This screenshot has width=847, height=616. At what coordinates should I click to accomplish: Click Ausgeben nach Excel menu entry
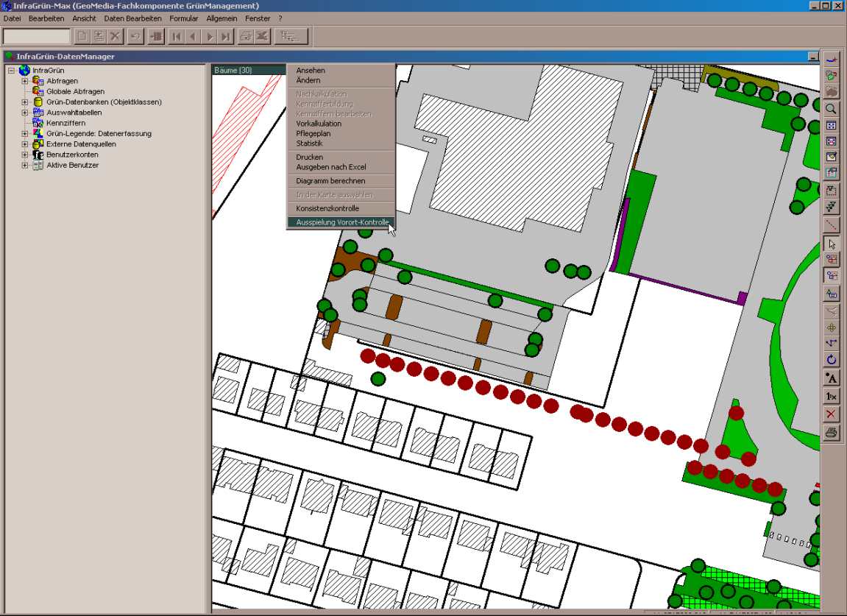click(x=330, y=167)
